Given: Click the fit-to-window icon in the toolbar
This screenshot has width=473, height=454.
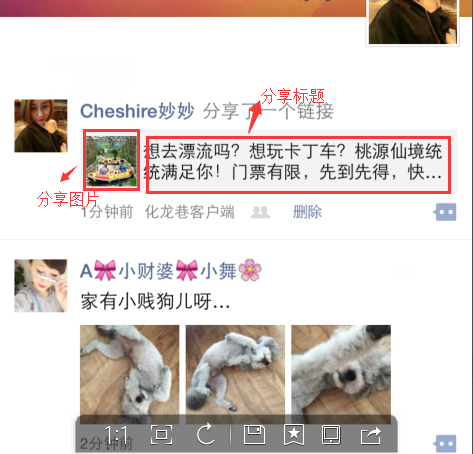Looking at the screenshot, I should pos(162,435).
